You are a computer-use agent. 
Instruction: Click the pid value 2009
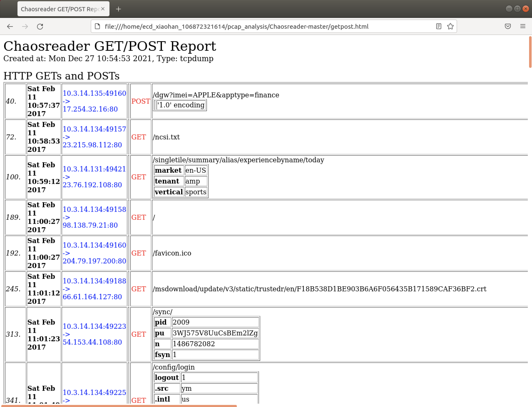[215, 322]
